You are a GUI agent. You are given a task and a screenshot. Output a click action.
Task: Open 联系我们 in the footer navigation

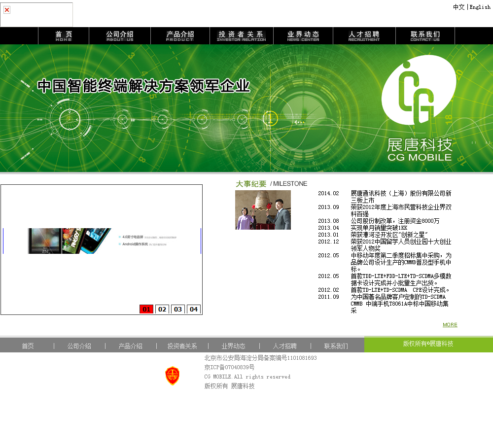click(x=336, y=346)
